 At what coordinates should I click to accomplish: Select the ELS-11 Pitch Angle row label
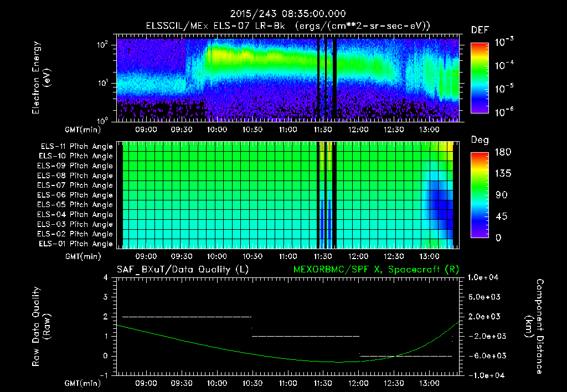tap(76, 147)
